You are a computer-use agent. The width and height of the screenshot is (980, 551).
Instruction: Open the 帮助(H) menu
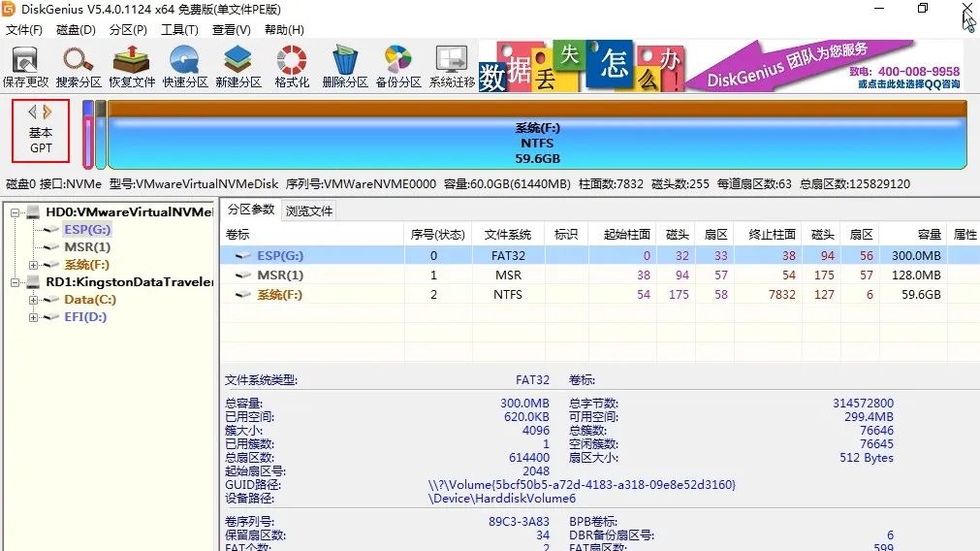click(284, 30)
